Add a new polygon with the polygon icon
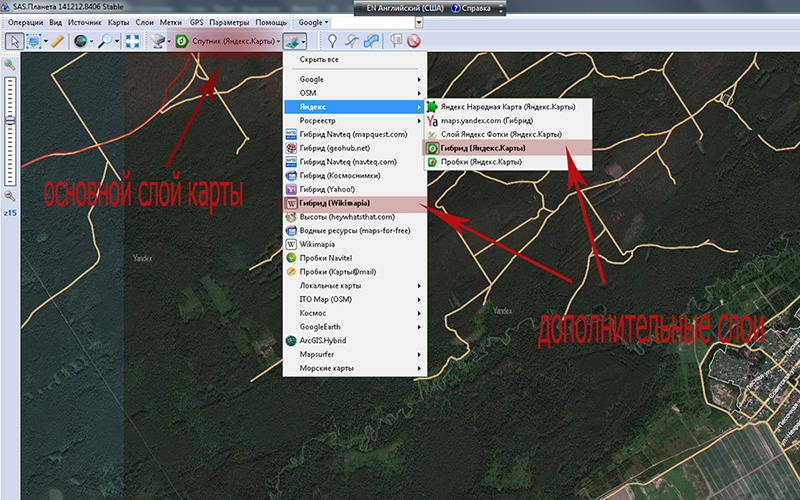 (x=371, y=41)
